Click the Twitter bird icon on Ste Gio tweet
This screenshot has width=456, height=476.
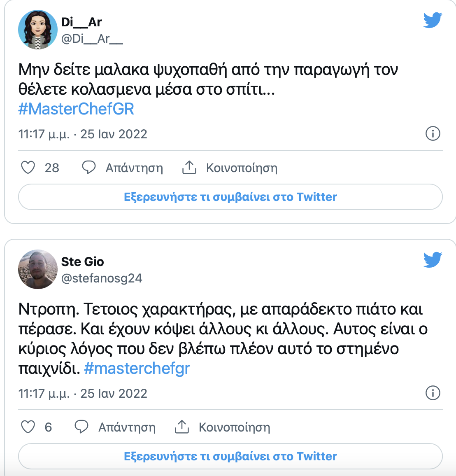pos(433,260)
